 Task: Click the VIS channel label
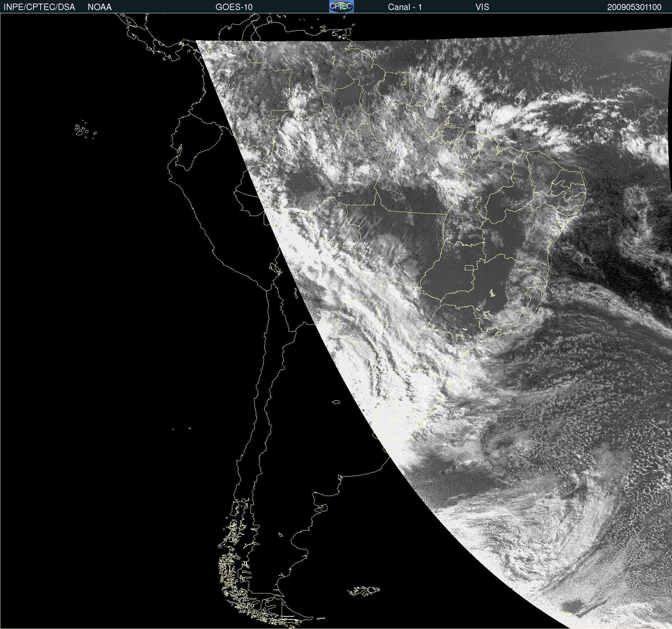[482, 7]
